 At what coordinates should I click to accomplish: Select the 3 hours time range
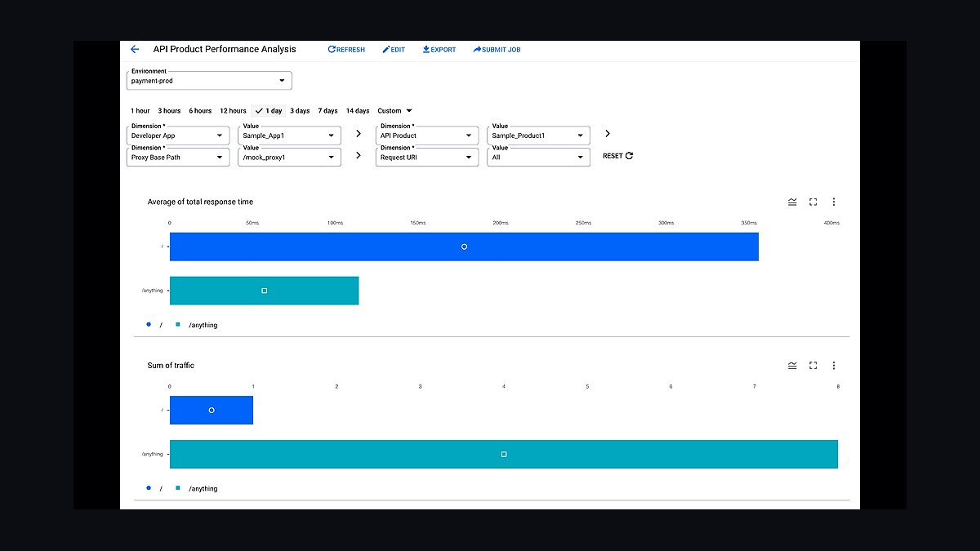pos(169,111)
